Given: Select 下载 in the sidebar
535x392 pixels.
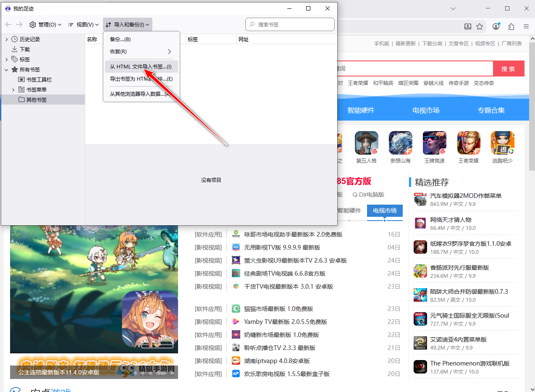Looking at the screenshot, I should click(x=24, y=49).
